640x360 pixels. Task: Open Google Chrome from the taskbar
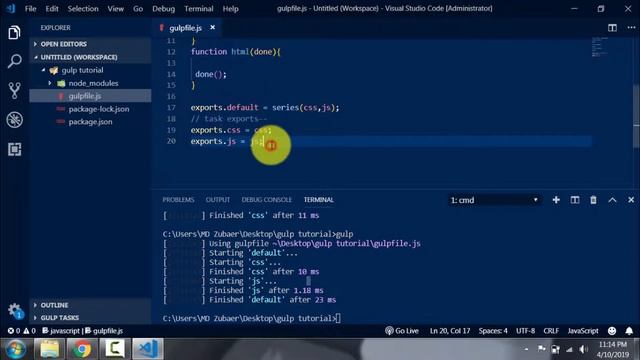(82, 349)
